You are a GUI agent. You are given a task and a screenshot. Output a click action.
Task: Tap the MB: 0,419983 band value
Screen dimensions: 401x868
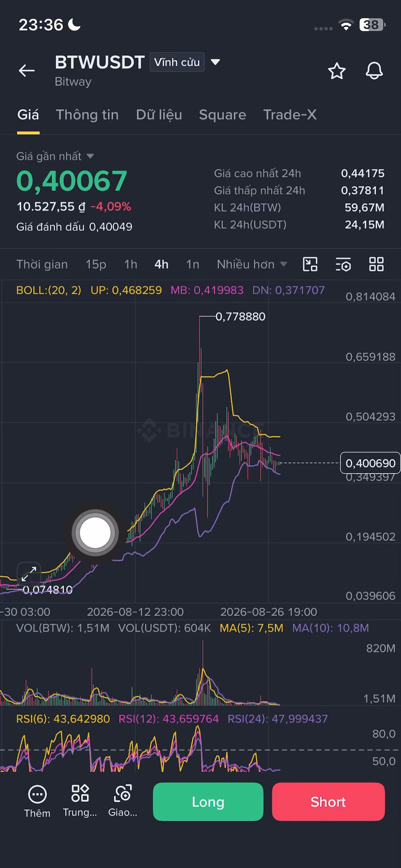pyautogui.click(x=207, y=290)
